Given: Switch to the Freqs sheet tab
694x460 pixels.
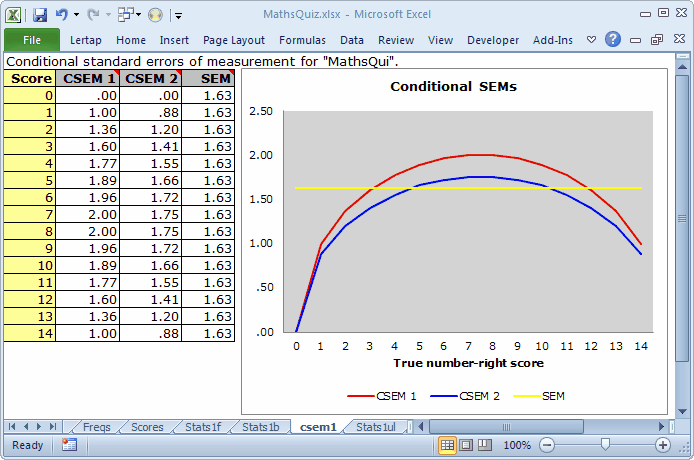Looking at the screenshot, I should (x=96, y=427).
